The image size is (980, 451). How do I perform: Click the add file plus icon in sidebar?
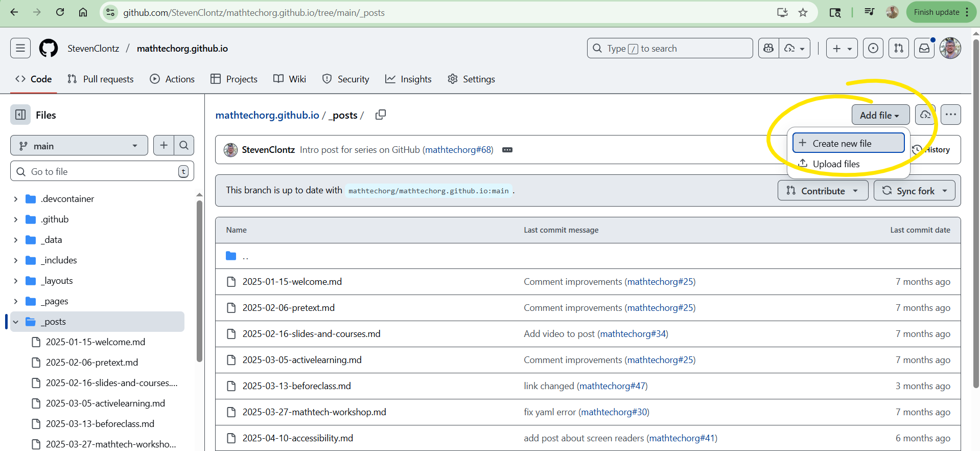[164, 146]
